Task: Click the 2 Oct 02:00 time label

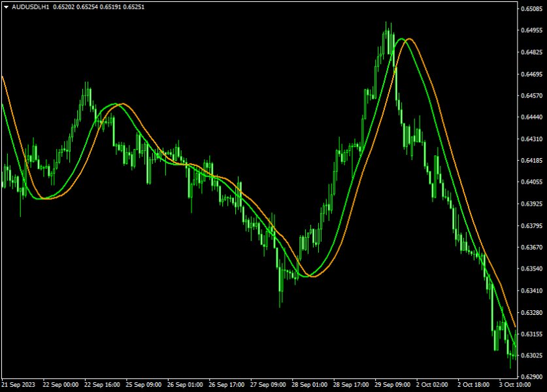Action: coord(432,385)
